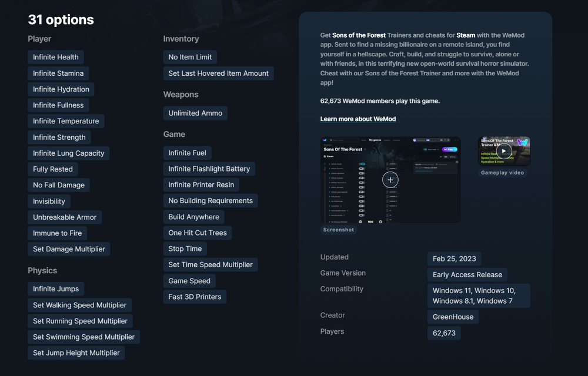Click the Game Speed tag
Screen dimensions: 588x376
(189, 281)
